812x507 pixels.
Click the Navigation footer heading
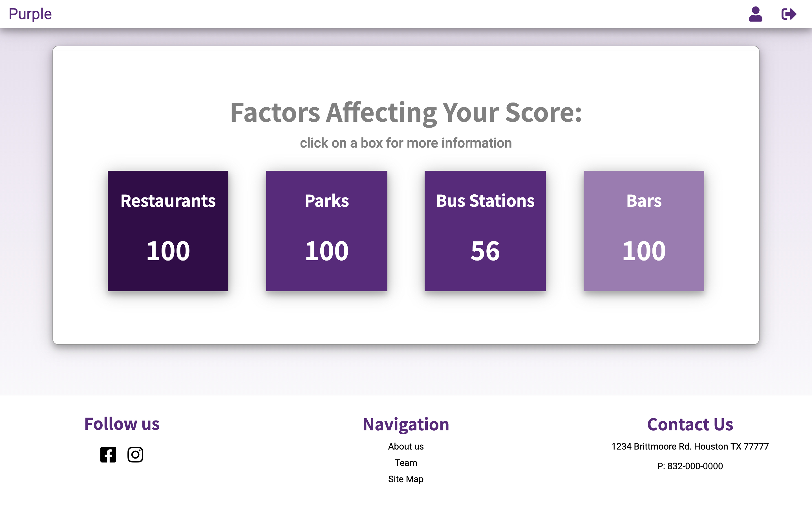click(x=406, y=424)
